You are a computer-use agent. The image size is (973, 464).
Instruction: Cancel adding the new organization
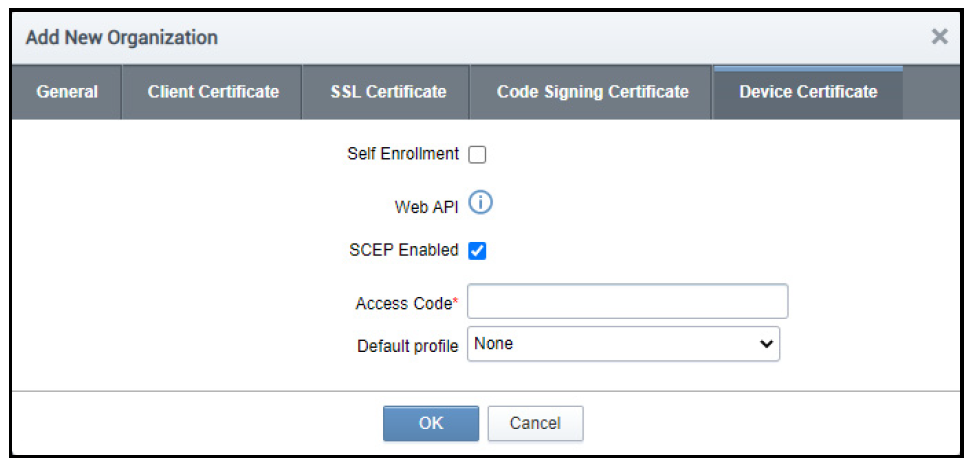535,423
